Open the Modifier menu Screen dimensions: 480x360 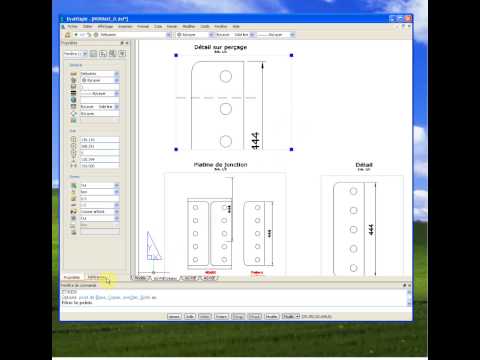click(x=189, y=26)
